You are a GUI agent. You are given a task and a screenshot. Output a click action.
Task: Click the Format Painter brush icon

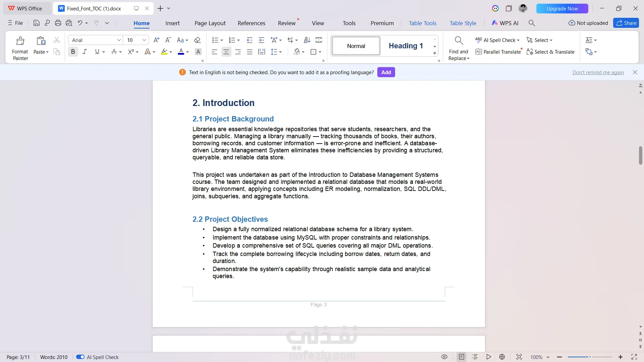[20, 41]
